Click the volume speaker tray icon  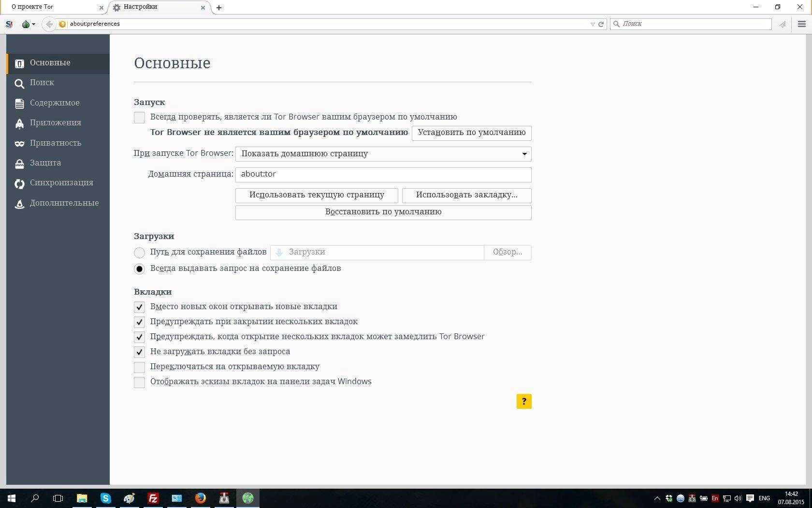[x=738, y=498]
